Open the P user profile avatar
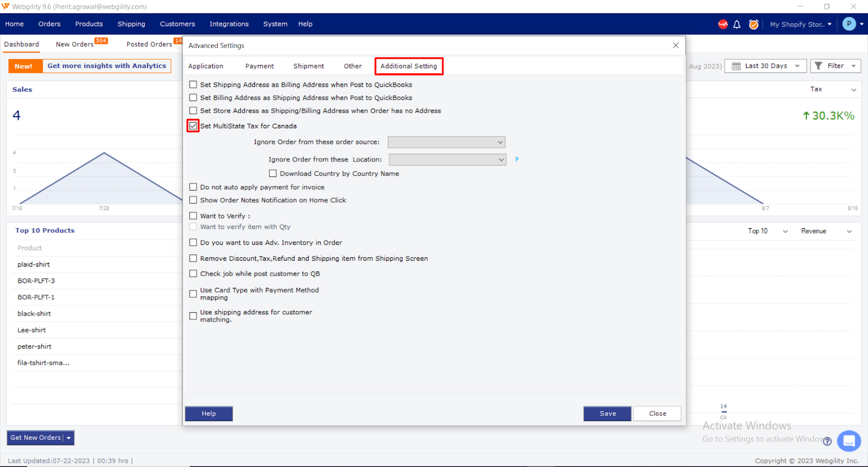868x467 pixels. coord(849,24)
